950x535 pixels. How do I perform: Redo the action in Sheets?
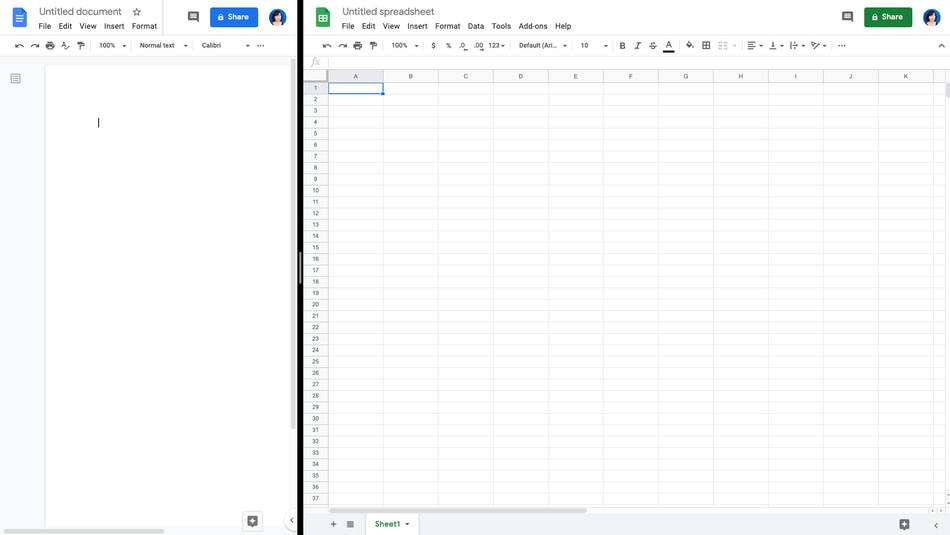pyautogui.click(x=342, y=45)
